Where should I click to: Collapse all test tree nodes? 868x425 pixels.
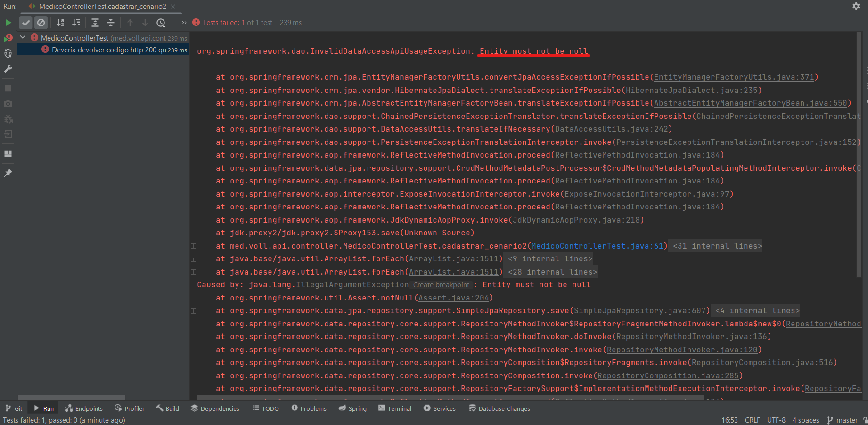(x=111, y=23)
